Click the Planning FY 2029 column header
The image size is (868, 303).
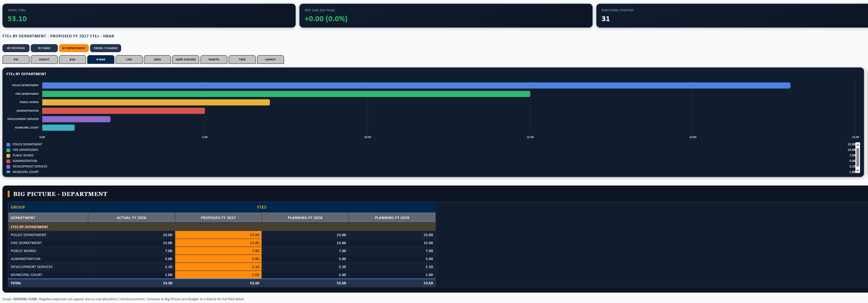coord(392,218)
